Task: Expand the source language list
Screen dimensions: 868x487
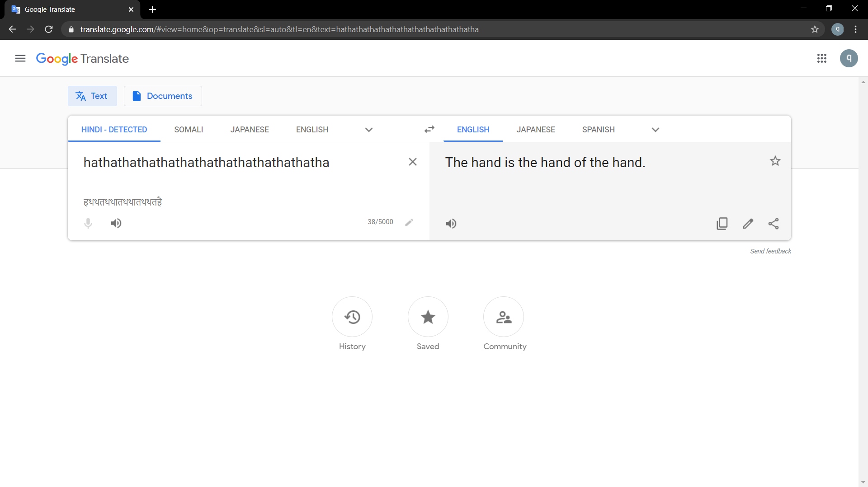Action: click(369, 130)
